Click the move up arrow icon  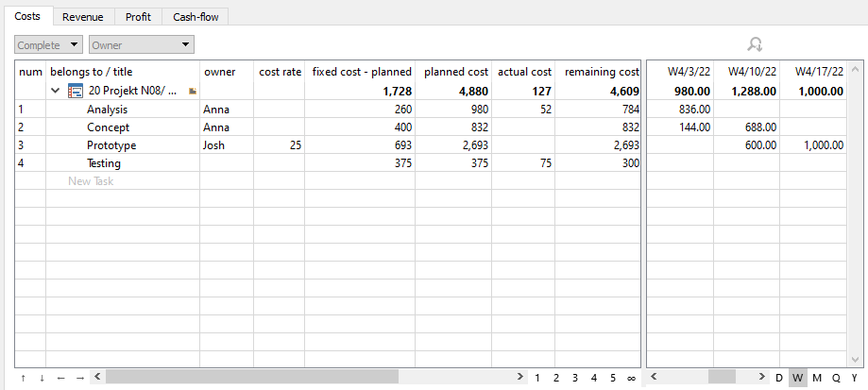click(24, 378)
